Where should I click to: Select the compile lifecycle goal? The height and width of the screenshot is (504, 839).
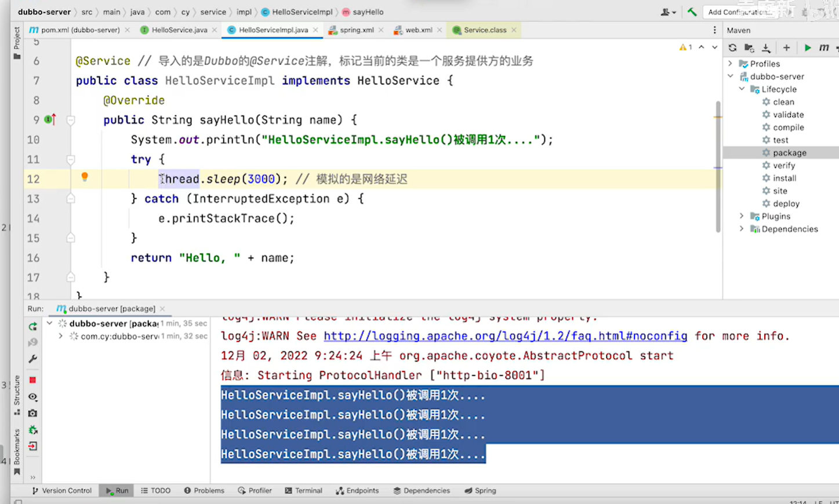788,127
